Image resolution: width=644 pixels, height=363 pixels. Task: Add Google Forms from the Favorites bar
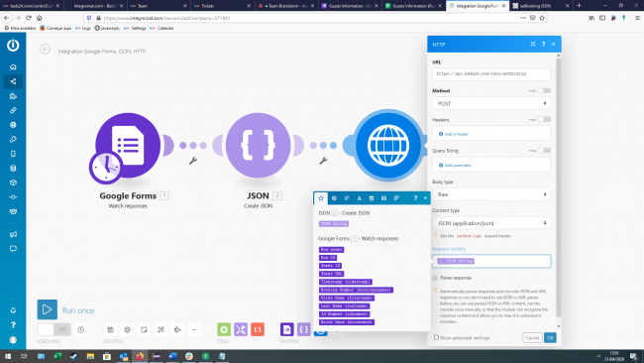287,329
